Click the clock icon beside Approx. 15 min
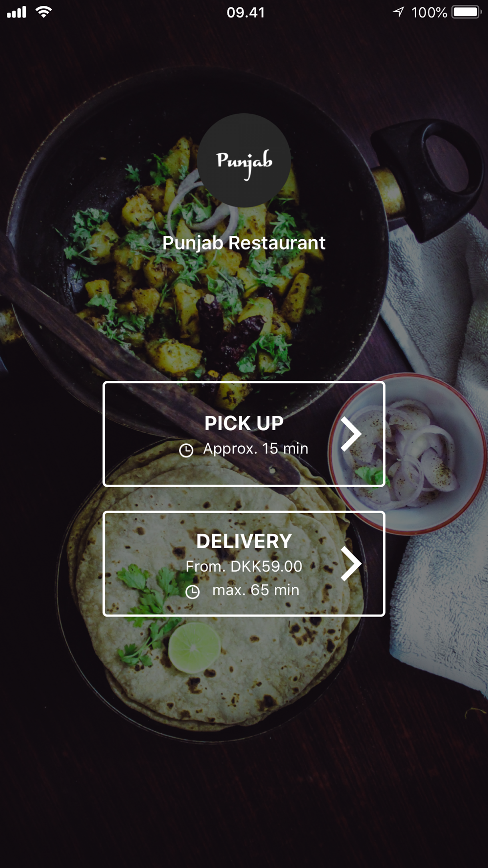Screen dimensions: 488x868 point(186,450)
